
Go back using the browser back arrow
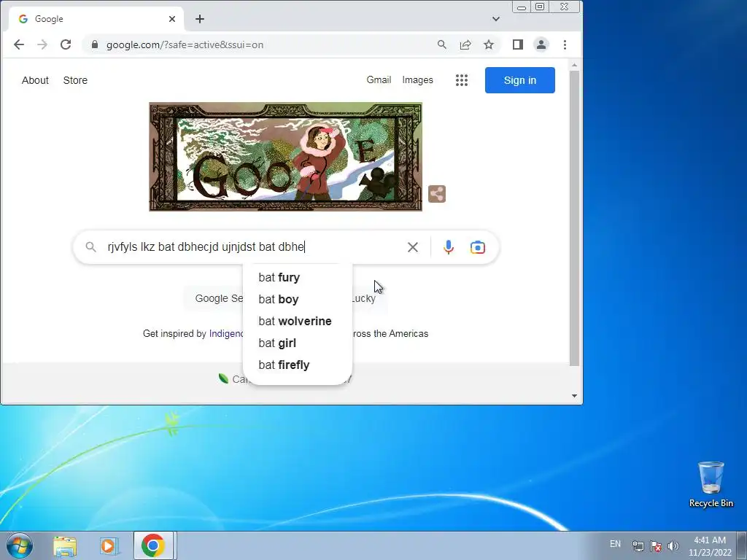18,44
